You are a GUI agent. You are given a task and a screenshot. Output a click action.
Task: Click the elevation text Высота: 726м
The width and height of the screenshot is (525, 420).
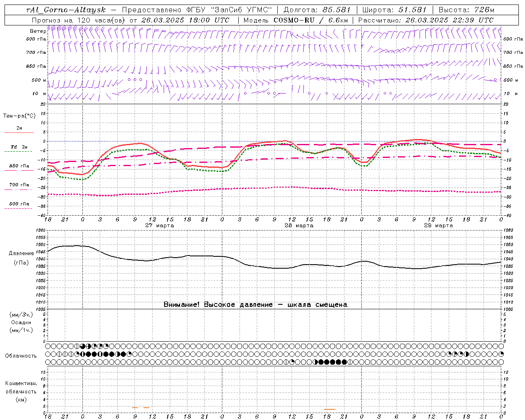(467, 10)
